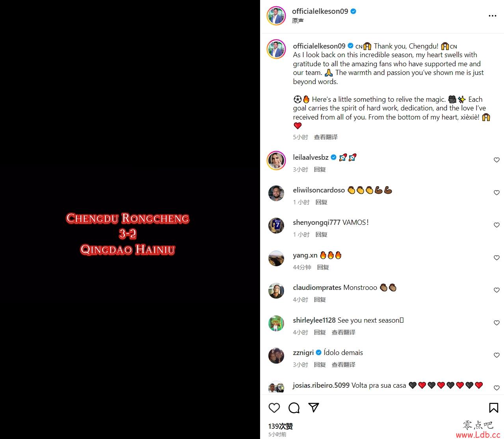
Task: Like claudiomprates' Monstrooo comment
Action: (497, 290)
